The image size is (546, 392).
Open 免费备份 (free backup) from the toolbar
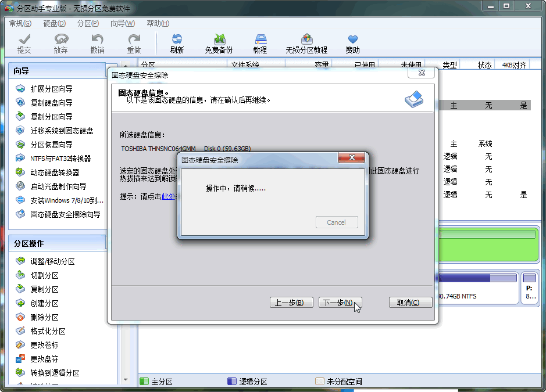(x=219, y=44)
